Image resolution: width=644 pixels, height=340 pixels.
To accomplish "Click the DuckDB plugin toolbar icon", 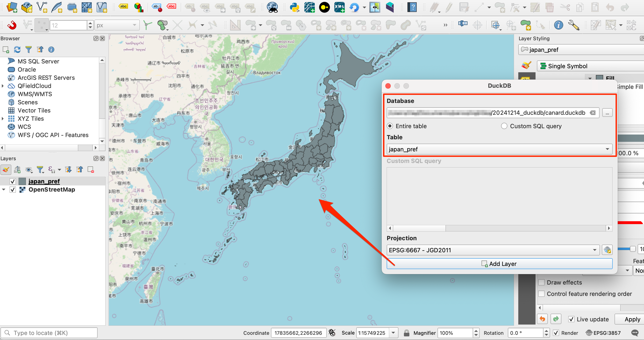I will 324,7.
